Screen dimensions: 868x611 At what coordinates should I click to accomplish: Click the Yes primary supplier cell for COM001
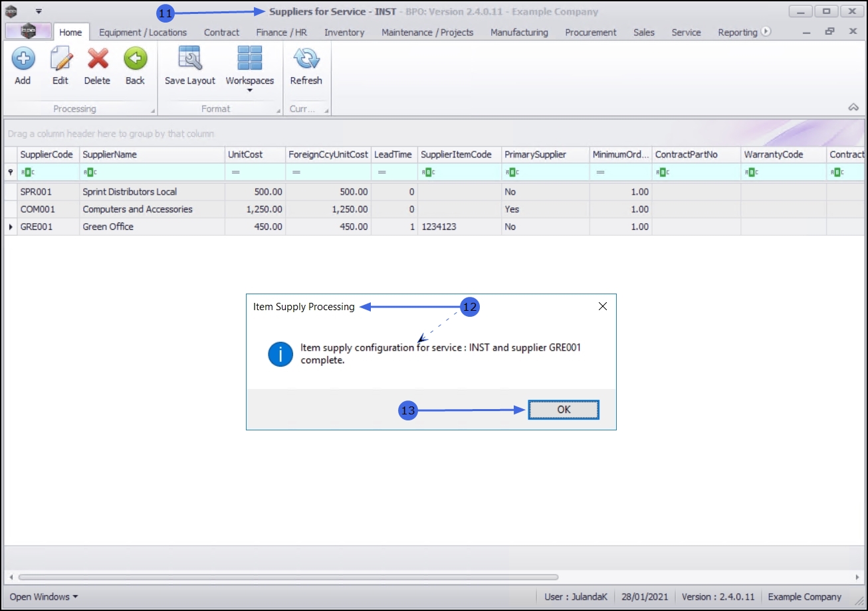click(x=546, y=209)
